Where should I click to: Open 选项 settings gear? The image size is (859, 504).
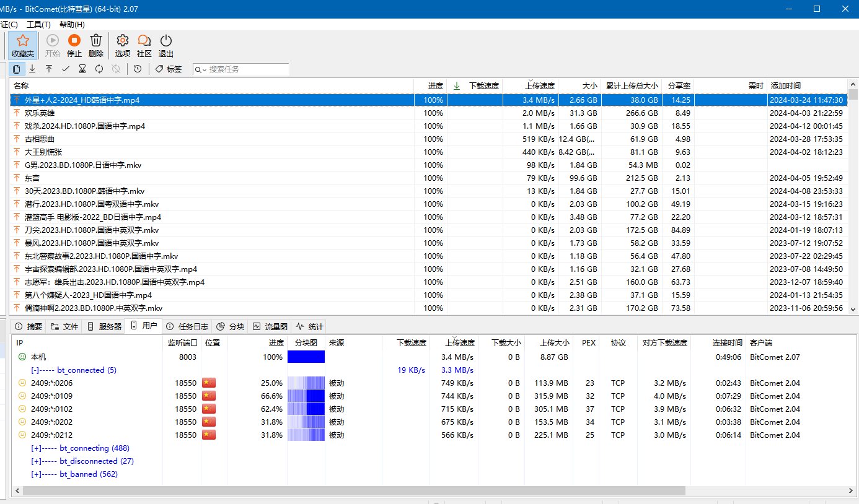[123, 46]
